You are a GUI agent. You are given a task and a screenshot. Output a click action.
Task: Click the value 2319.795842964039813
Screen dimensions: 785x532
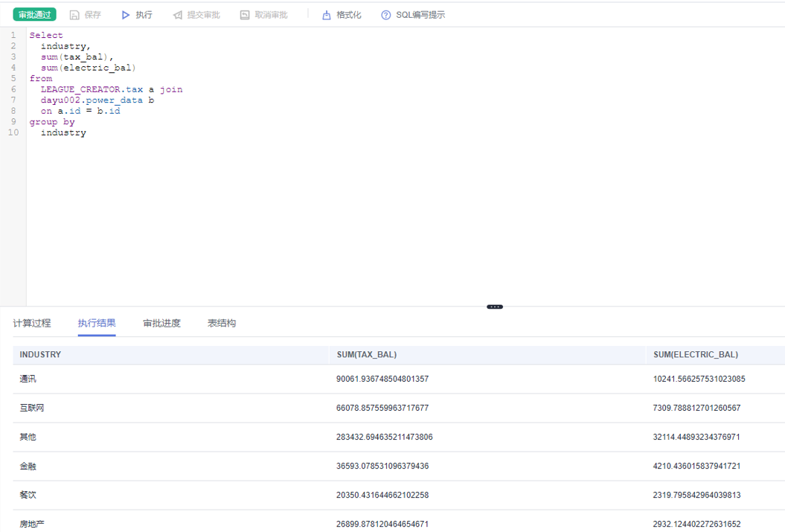697,495
